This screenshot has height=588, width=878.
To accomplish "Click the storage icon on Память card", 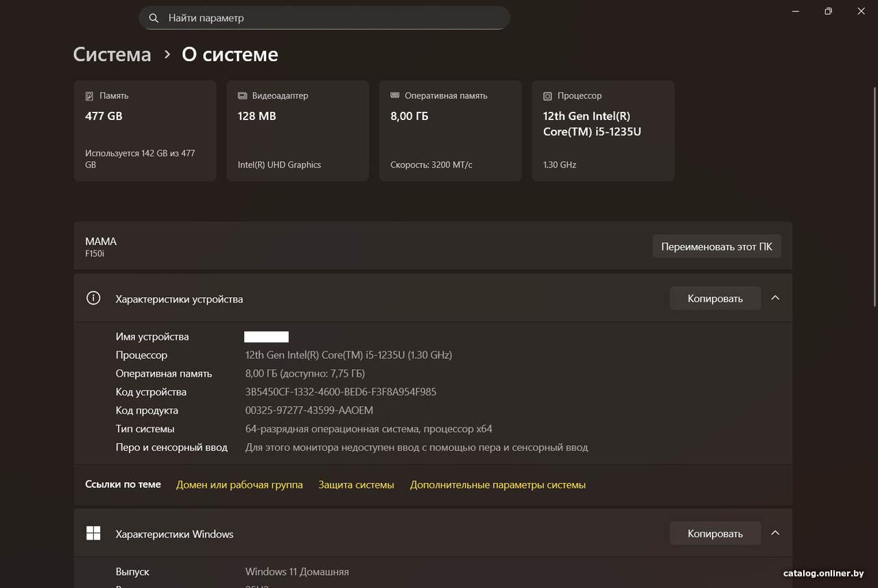I will pyautogui.click(x=89, y=96).
